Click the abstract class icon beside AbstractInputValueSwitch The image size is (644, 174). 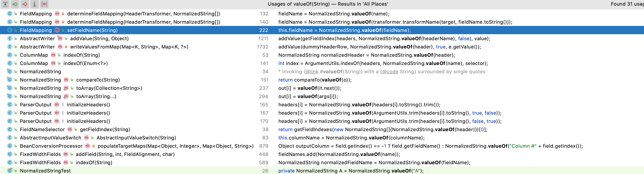10,138
